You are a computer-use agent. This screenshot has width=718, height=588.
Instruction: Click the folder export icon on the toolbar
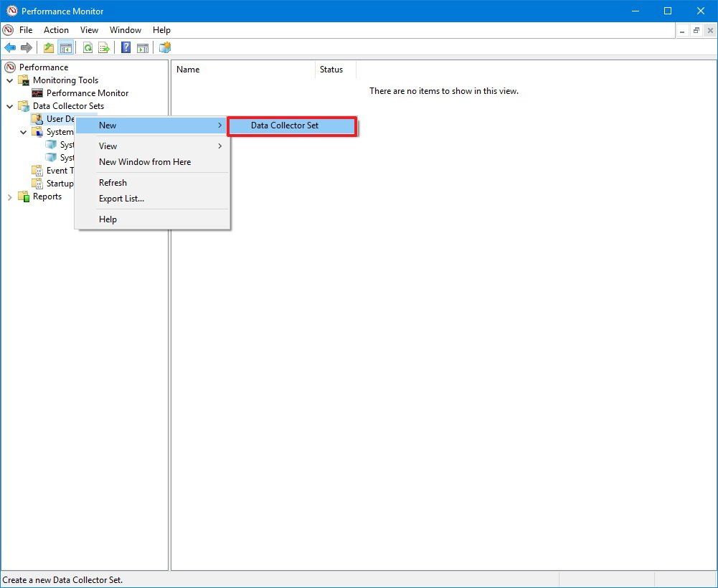[x=48, y=47]
